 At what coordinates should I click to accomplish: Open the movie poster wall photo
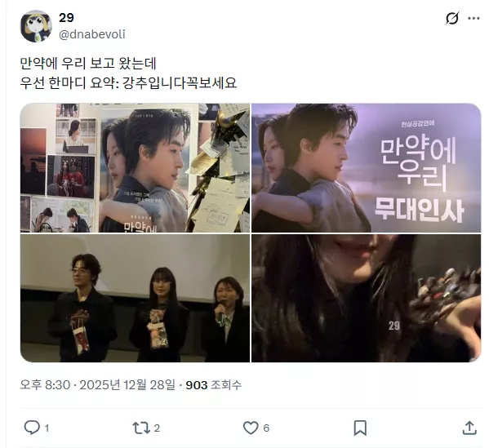click(135, 168)
